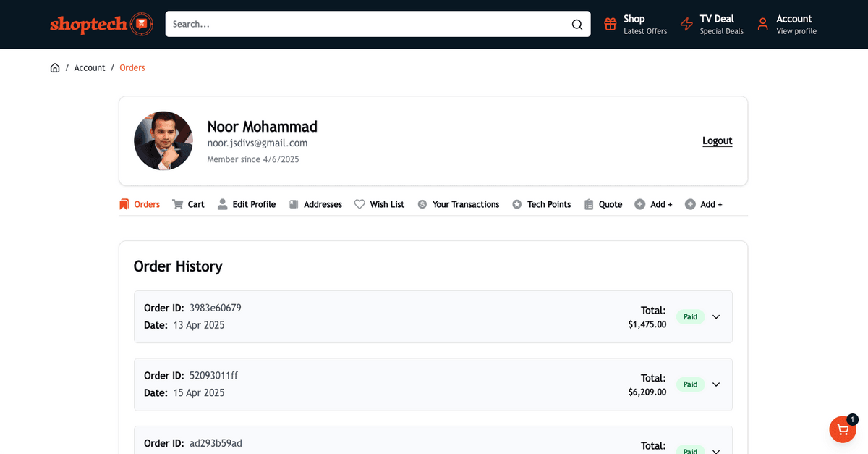The width and height of the screenshot is (868, 454).
Task: Click Account in the breadcrumb
Action: pos(90,68)
